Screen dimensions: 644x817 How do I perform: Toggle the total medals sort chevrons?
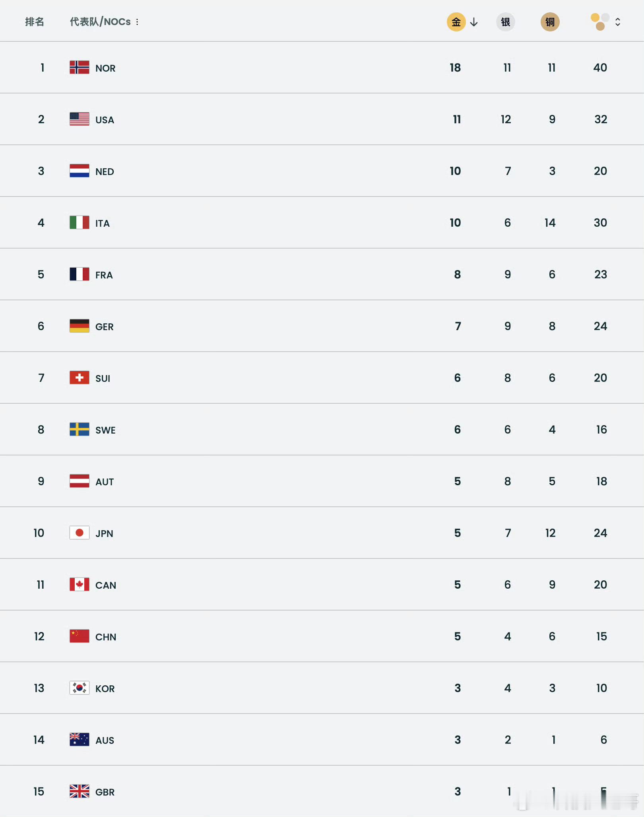(617, 22)
